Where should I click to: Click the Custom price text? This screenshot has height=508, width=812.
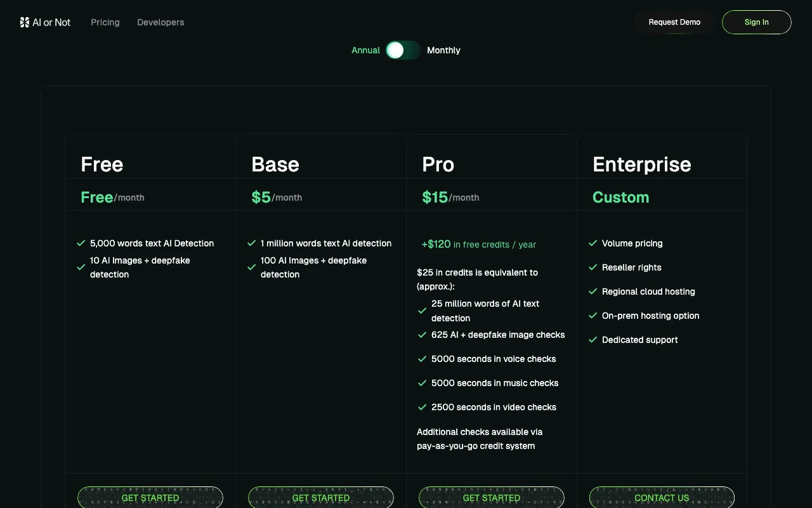coord(621,197)
